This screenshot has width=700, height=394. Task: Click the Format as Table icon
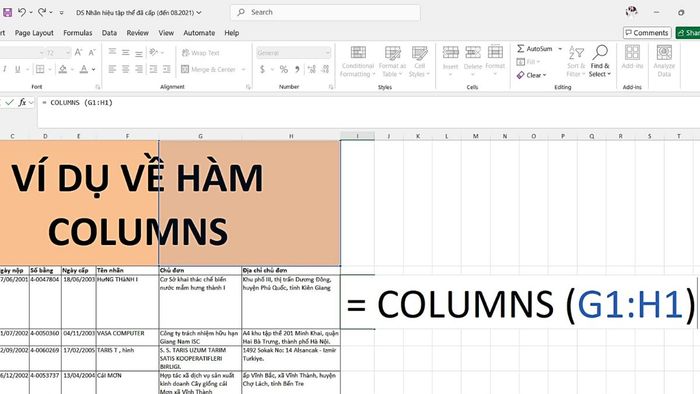click(x=393, y=53)
